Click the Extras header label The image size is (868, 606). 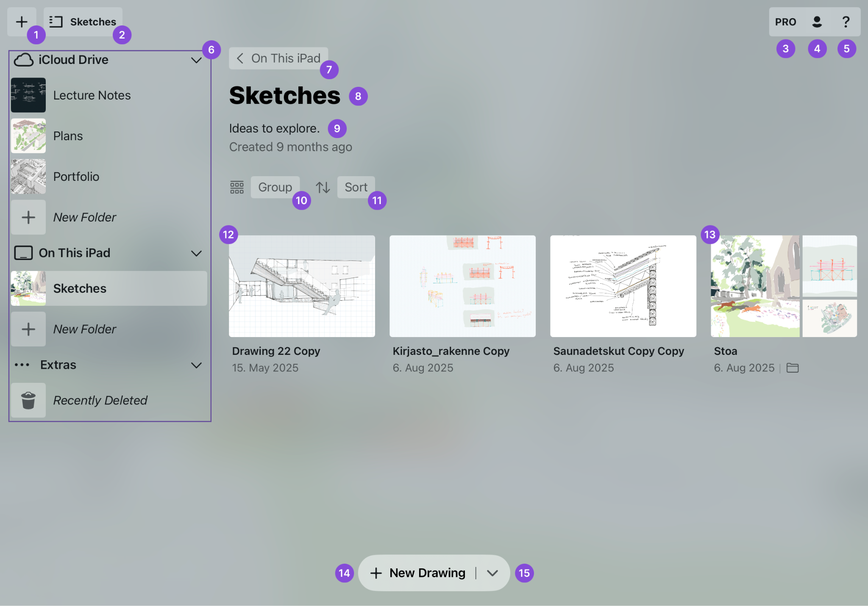pyautogui.click(x=58, y=365)
